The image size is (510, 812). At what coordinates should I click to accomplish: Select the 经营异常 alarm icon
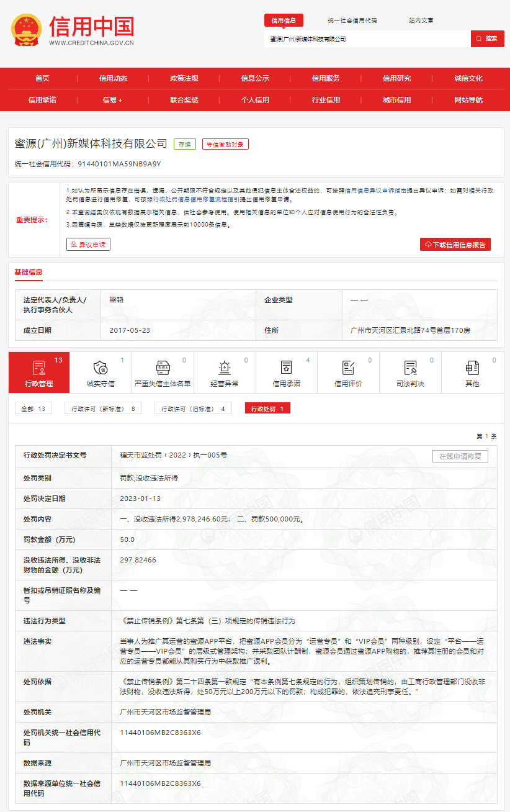click(x=225, y=368)
